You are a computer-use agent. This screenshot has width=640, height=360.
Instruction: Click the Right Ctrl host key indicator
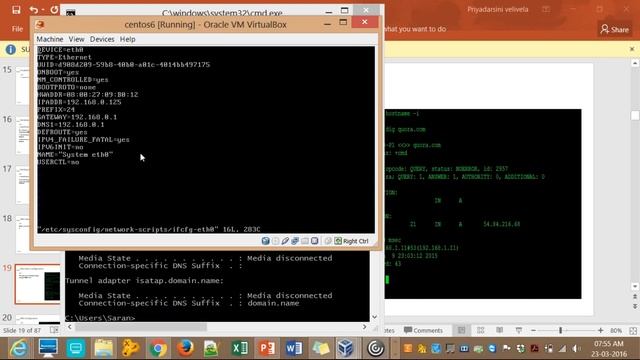click(351, 241)
